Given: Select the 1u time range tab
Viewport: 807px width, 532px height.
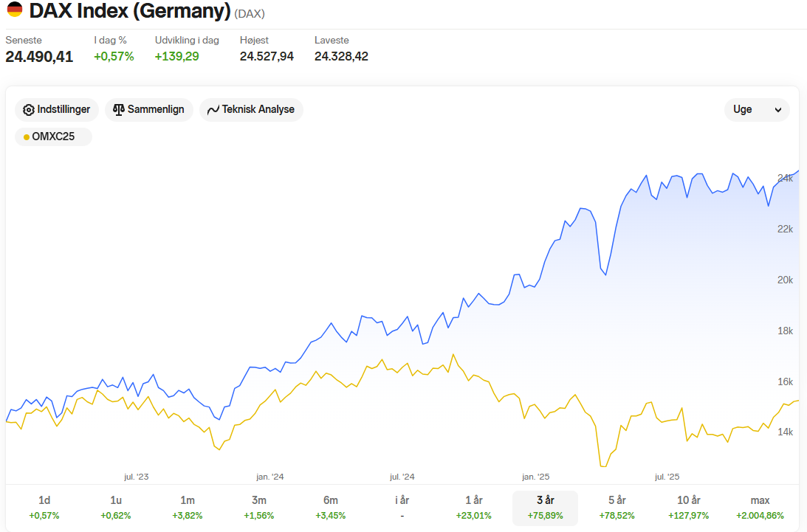Looking at the screenshot, I should click(116, 508).
